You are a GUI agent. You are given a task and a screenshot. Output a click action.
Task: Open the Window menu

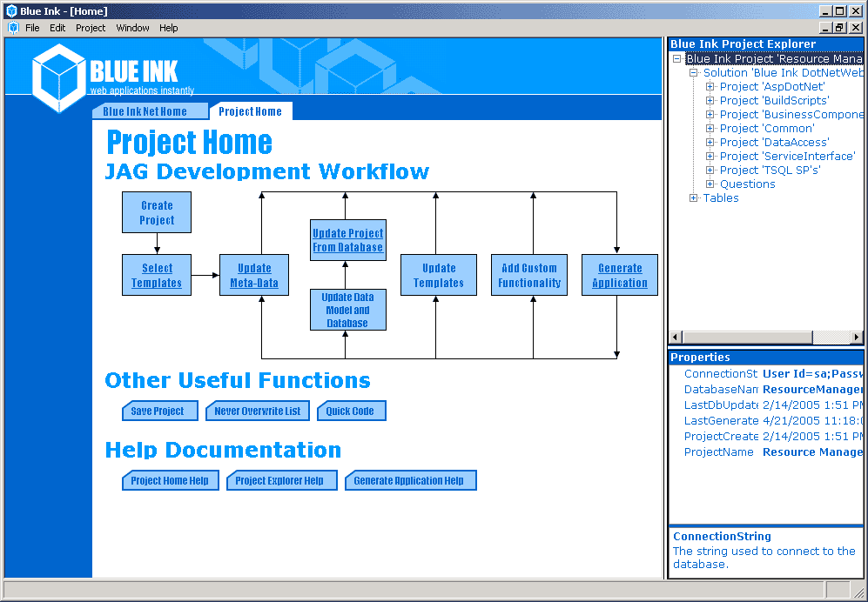132,28
